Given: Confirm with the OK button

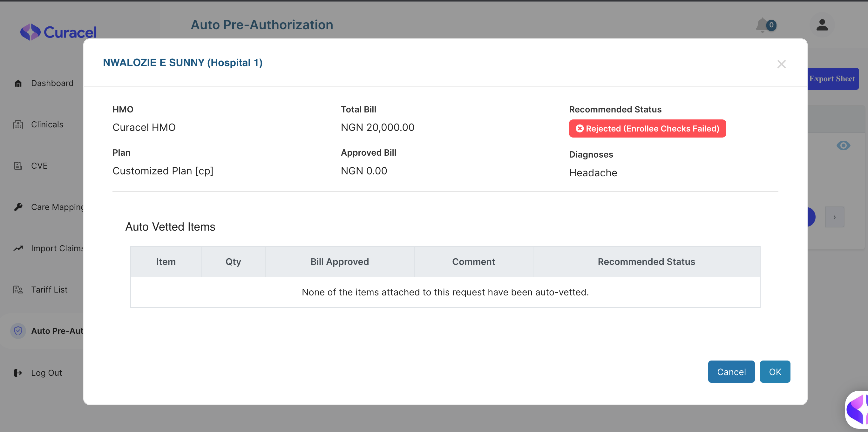Looking at the screenshot, I should click(x=775, y=372).
